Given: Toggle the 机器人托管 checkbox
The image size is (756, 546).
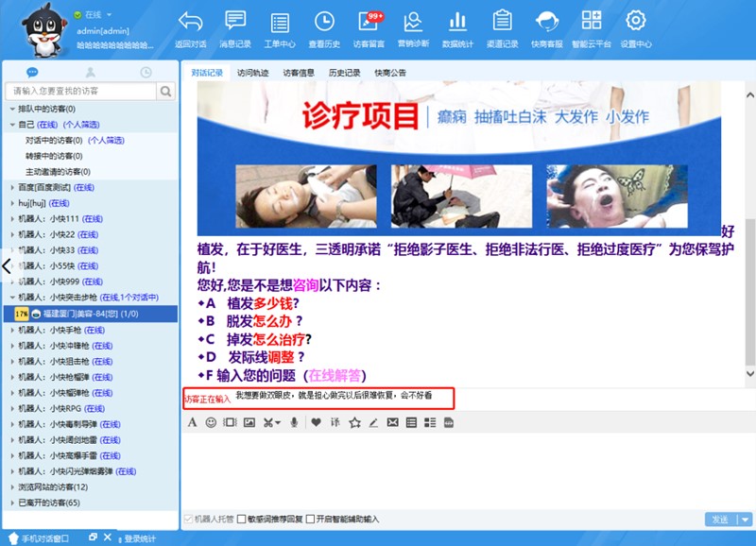Looking at the screenshot, I should coord(188,519).
